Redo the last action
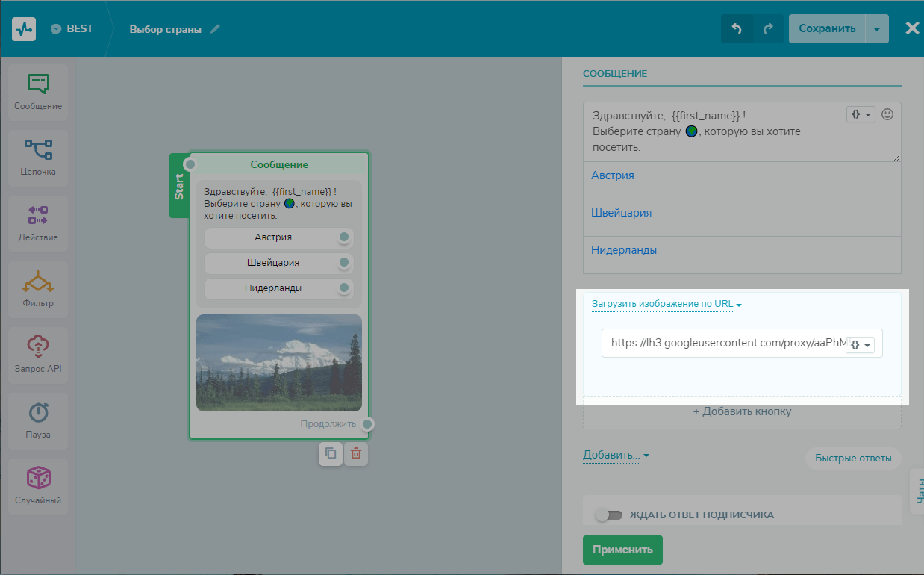 [x=768, y=28]
